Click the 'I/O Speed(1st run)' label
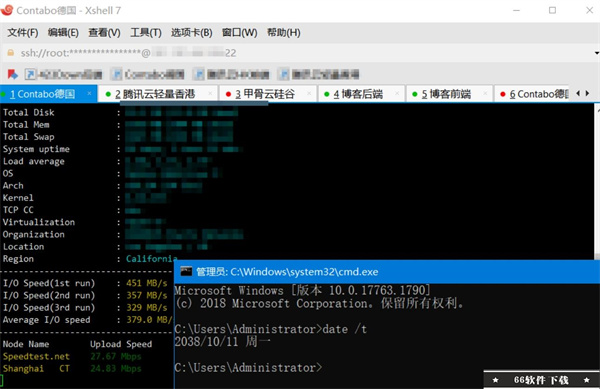 pyautogui.click(x=49, y=283)
